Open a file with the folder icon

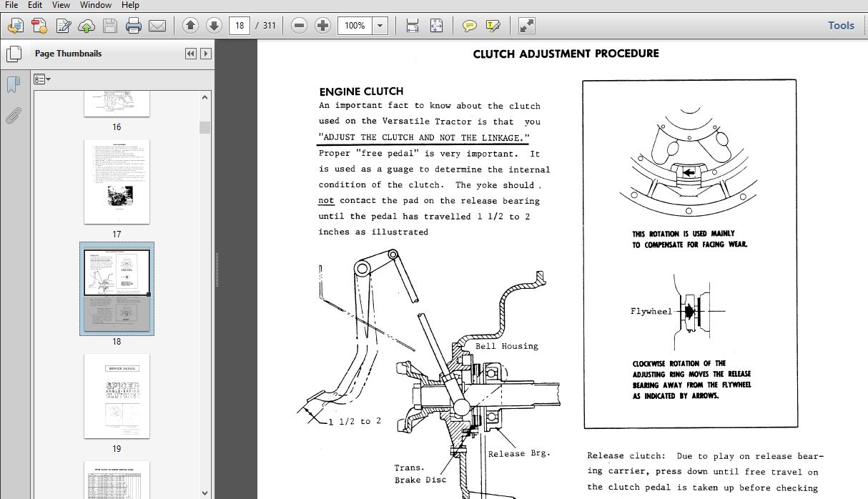point(16,26)
